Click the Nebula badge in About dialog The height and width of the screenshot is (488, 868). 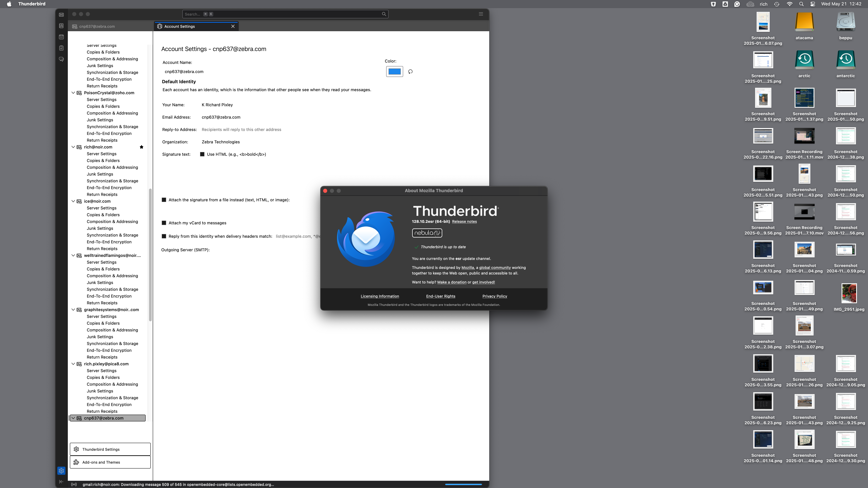coord(427,233)
